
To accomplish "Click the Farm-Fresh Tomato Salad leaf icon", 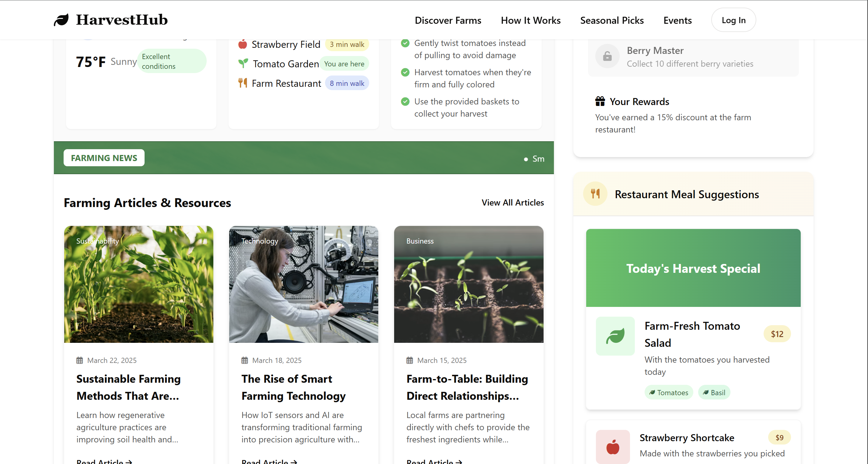I will click(615, 336).
